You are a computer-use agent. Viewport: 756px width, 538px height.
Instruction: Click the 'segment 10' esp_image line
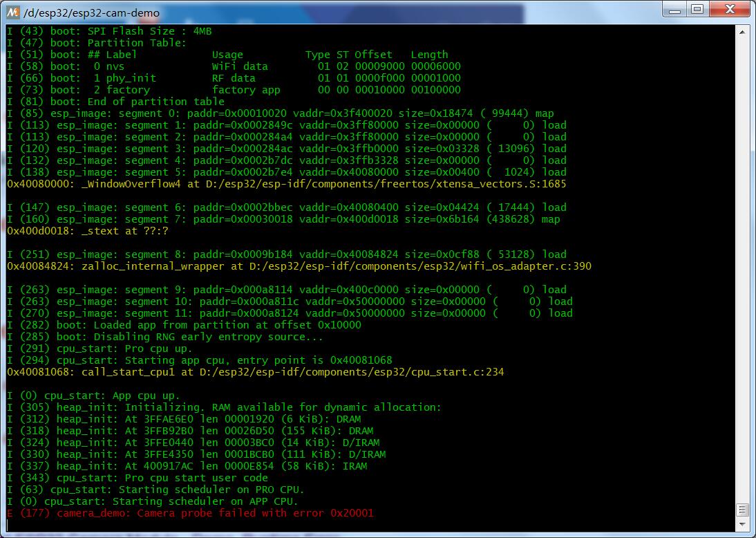[290, 302]
